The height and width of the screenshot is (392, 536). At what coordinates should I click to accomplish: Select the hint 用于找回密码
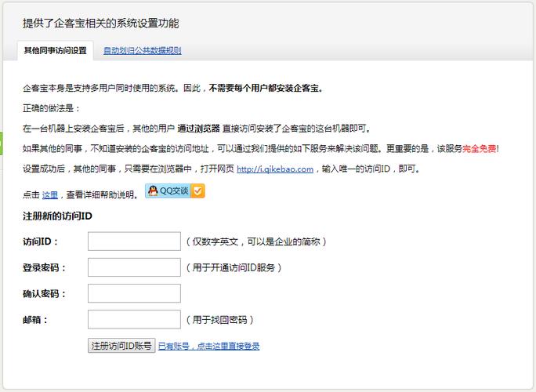pos(219,320)
